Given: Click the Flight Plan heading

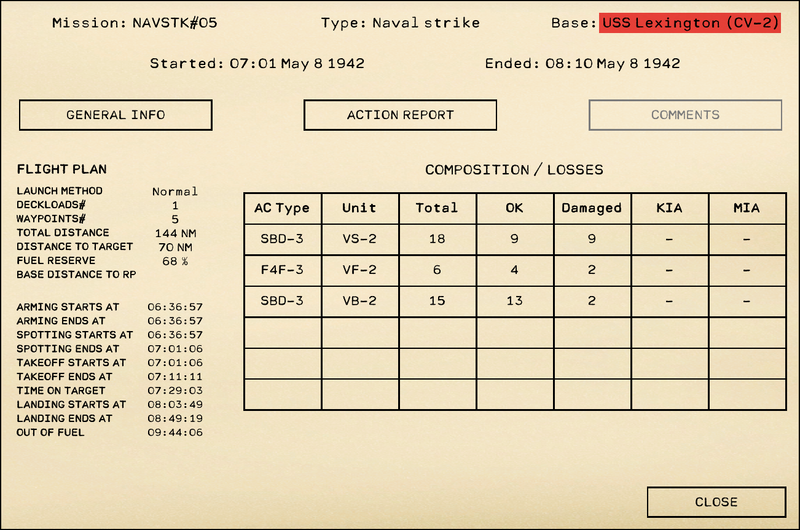Looking at the screenshot, I should 62,169.
